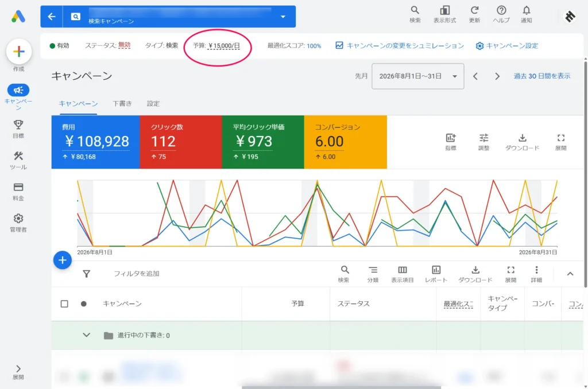Expand the sidebar with 展開 chevron
The width and height of the screenshot is (588, 389).
(x=18, y=372)
